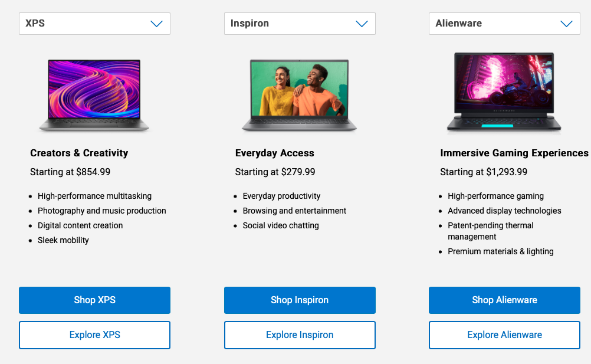Click the Explore Alienware button

tap(504, 335)
